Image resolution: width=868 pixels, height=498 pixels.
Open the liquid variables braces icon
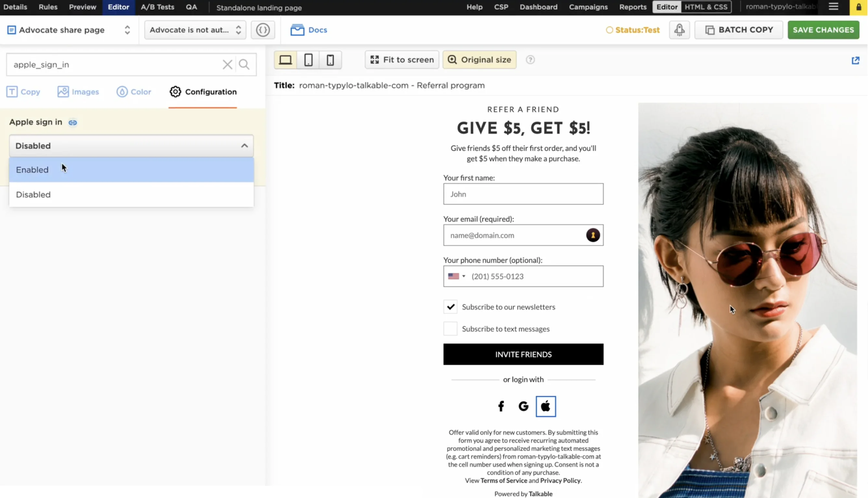263,30
